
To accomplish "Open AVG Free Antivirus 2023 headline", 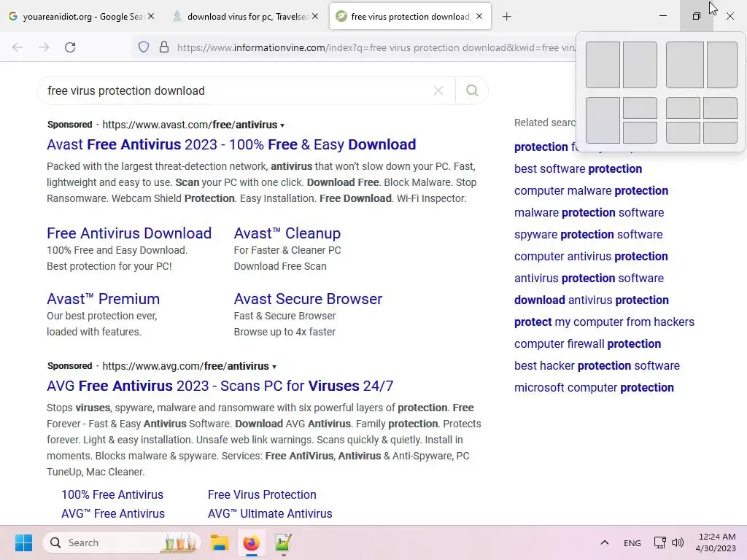I will coord(220,386).
